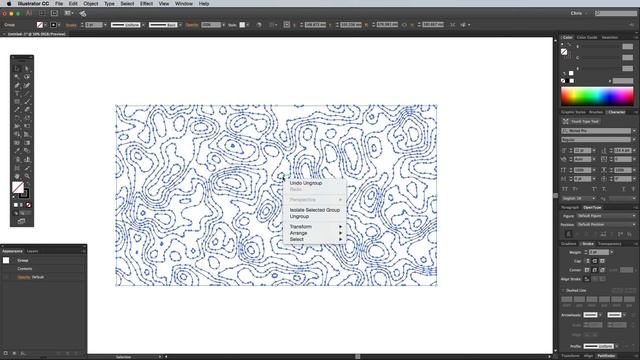Switch to the Swatches tab
Image resolution: width=640 pixels, height=360 pixels.
click(x=609, y=38)
